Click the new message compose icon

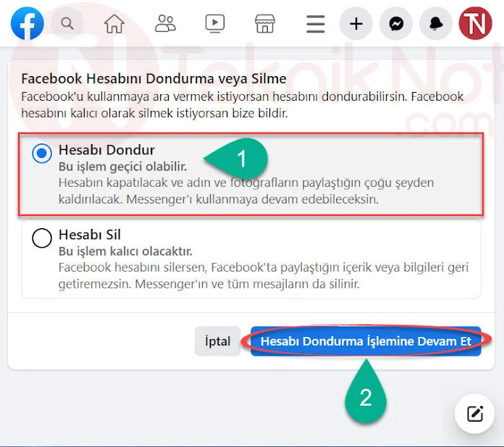(475, 414)
